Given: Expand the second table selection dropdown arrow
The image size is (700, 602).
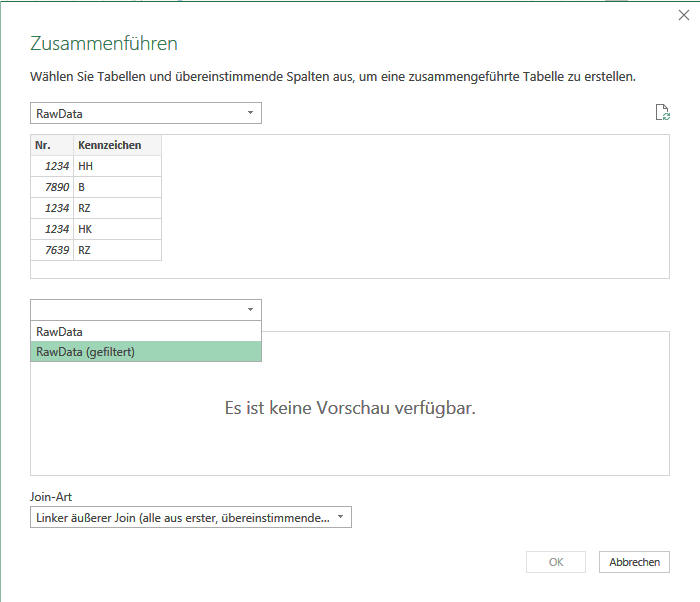Looking at the screenshot, I should pyautogui.click(x=250, y=309).
